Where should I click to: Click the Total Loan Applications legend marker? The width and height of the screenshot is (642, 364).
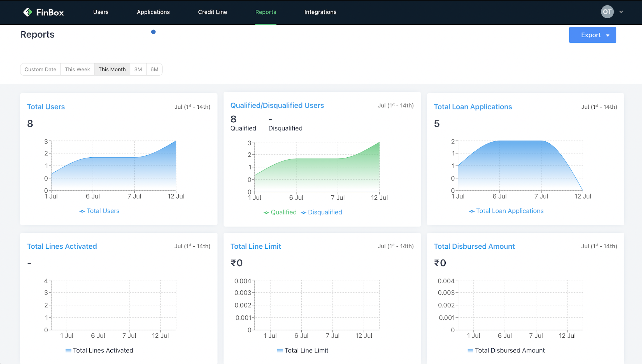(x=472, y=211)
